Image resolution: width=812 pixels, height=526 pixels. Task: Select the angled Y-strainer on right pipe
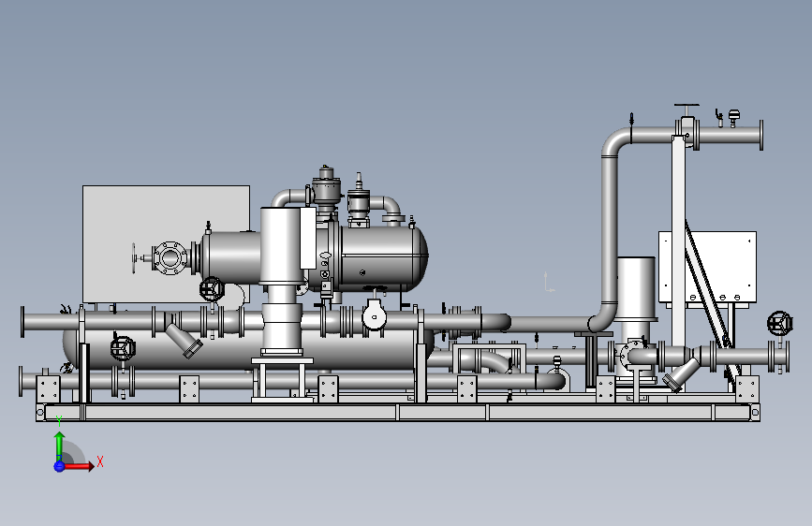pos(681,375)
